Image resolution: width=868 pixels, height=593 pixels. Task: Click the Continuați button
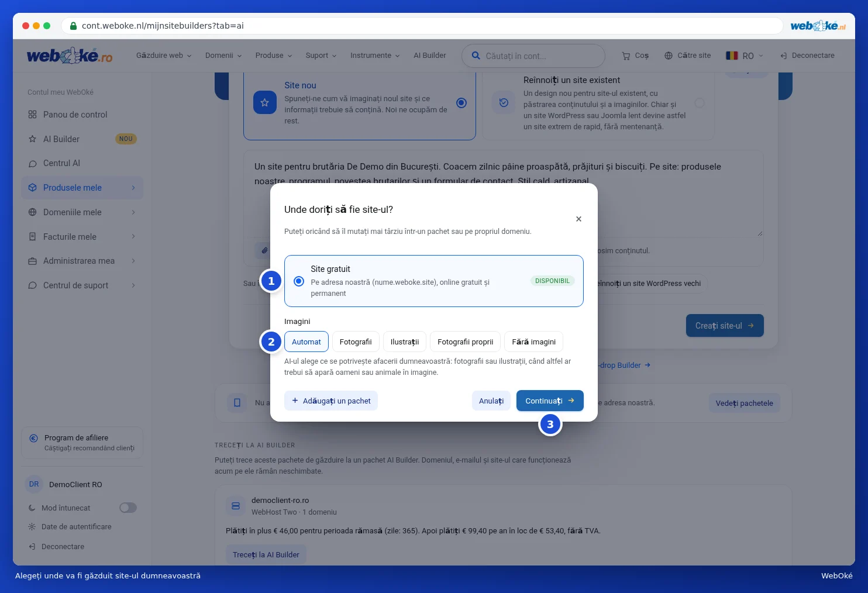tap(550, 401)
